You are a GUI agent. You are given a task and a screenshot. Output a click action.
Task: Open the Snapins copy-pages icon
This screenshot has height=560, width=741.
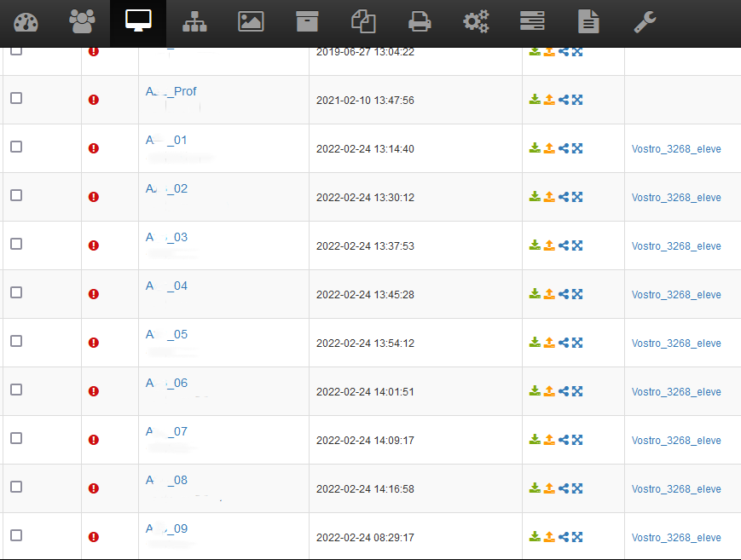pos(363,21)
